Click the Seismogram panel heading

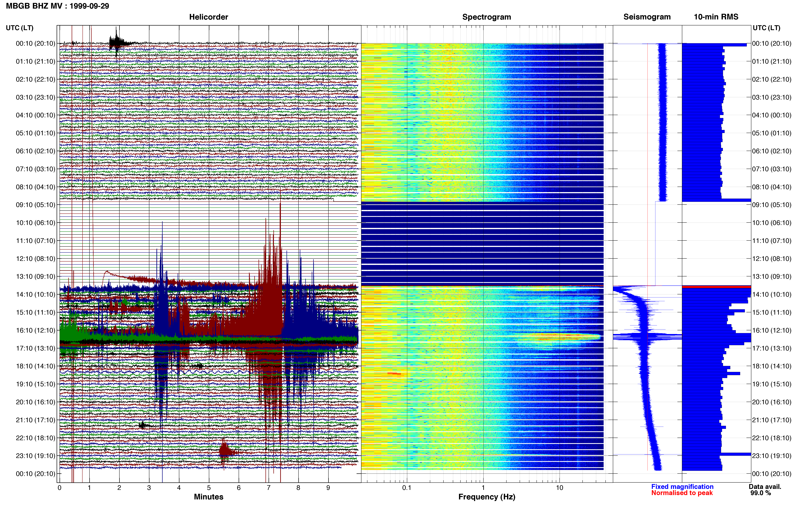647,17
